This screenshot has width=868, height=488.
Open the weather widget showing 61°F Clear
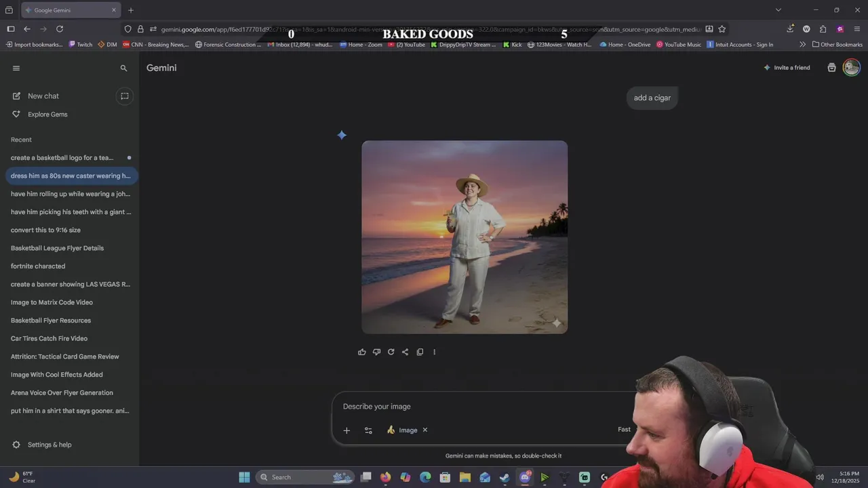(x=22, y=477)
